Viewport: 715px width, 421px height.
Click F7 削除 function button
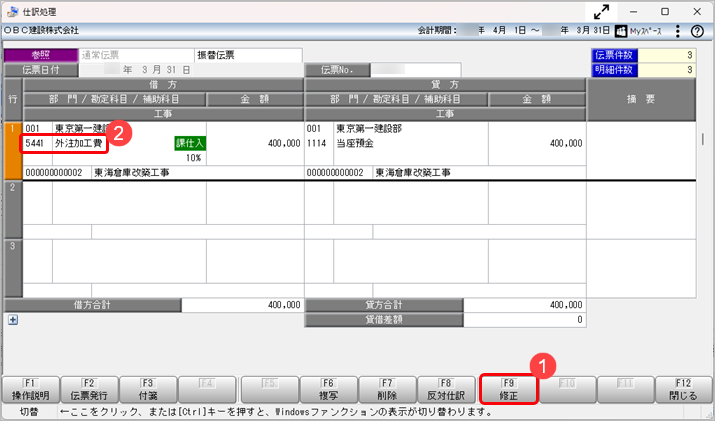pyautogui.click(x=387, y=390)
